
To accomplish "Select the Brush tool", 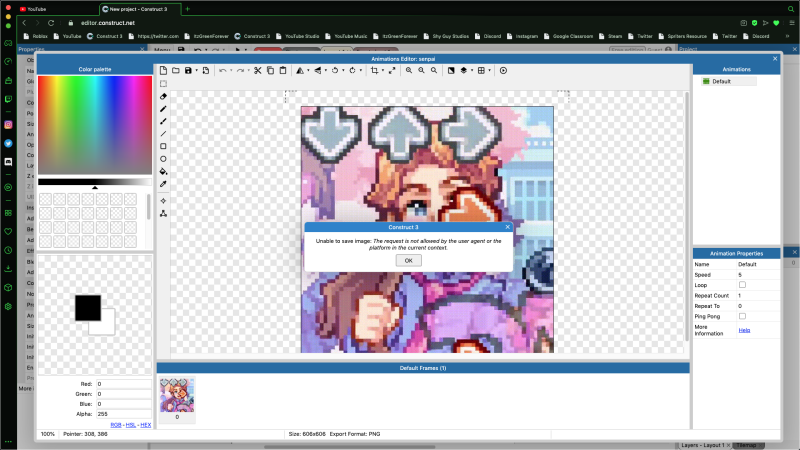I will [163, 121].
